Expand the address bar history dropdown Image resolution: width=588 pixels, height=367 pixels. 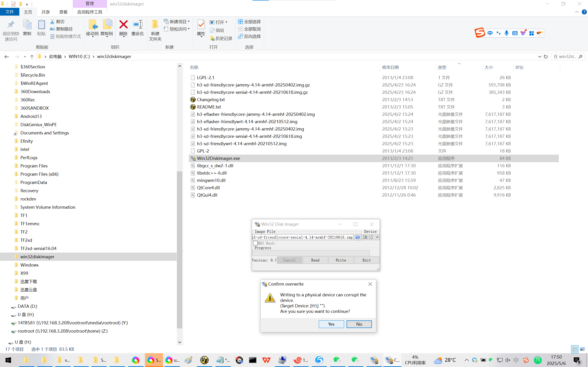pos(539,57)
